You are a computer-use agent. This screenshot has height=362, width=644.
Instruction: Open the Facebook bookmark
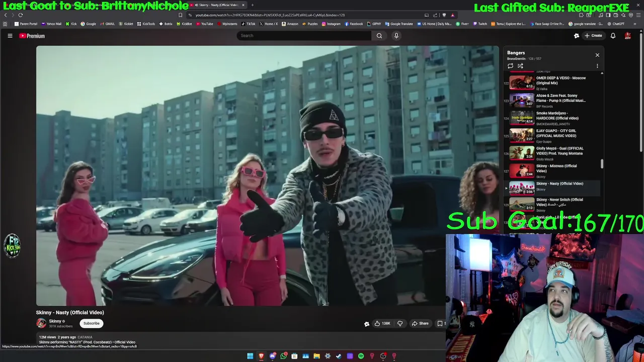pos(354,24)
